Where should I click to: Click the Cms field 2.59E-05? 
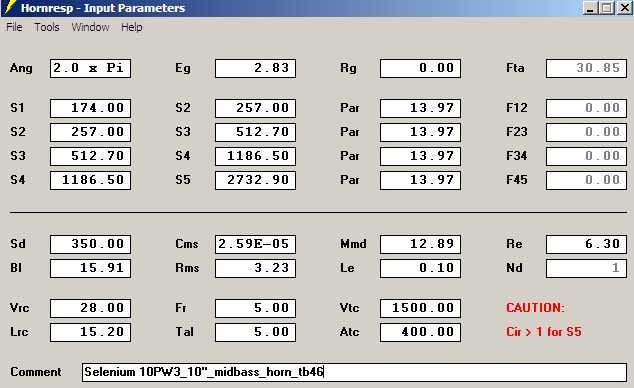[x=256, y=245]
